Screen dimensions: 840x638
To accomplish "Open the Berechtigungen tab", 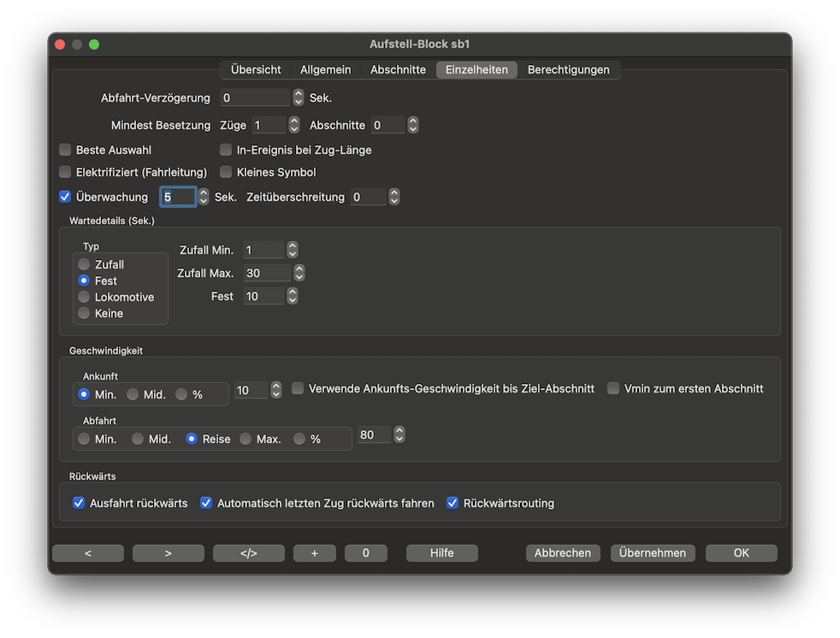I will [568, 70].
